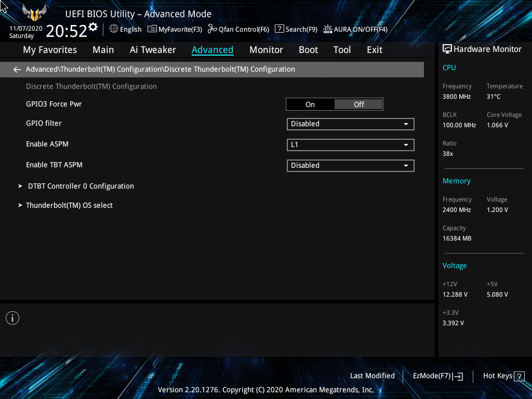Click the 100.00 MHz BCLK value
Screen dimensions: 532x399
459,125
